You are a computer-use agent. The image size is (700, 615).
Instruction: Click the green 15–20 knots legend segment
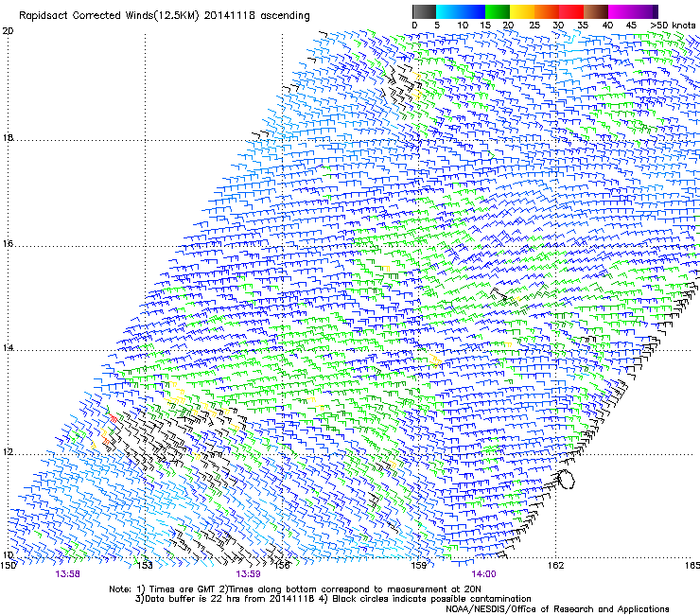pos(498,11)
